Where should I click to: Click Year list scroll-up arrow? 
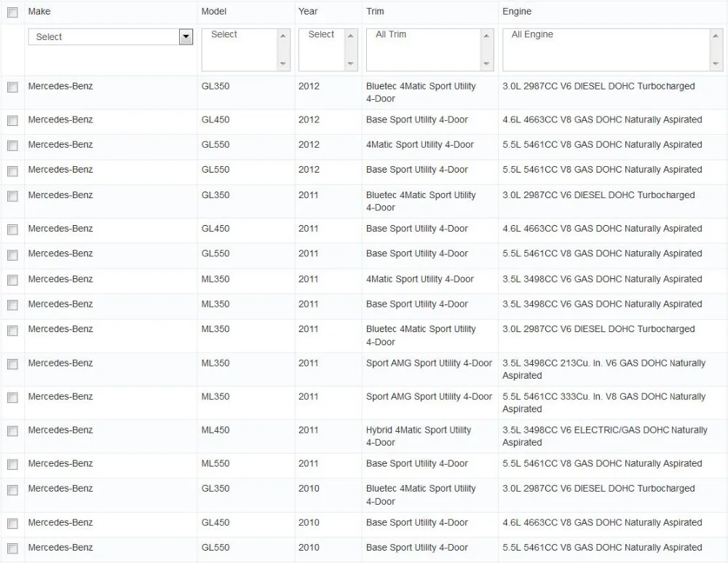click(351, 36)
